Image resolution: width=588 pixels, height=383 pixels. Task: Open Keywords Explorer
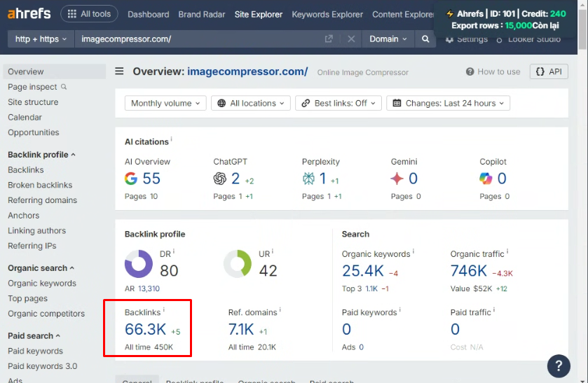(327, 14)
